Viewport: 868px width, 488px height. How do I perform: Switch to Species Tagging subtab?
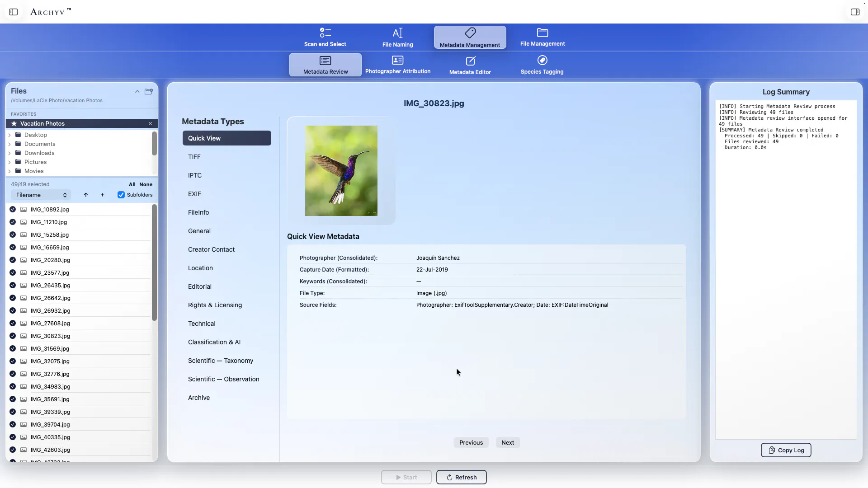pyautogui.click(x=542, y=65)
